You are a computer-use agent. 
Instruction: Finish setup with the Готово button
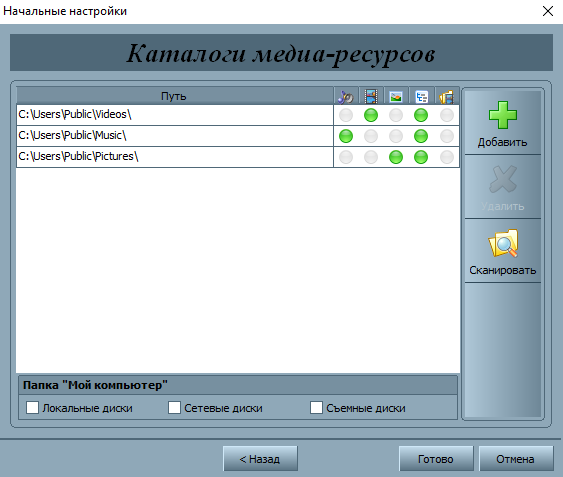[x=436, y=459]
